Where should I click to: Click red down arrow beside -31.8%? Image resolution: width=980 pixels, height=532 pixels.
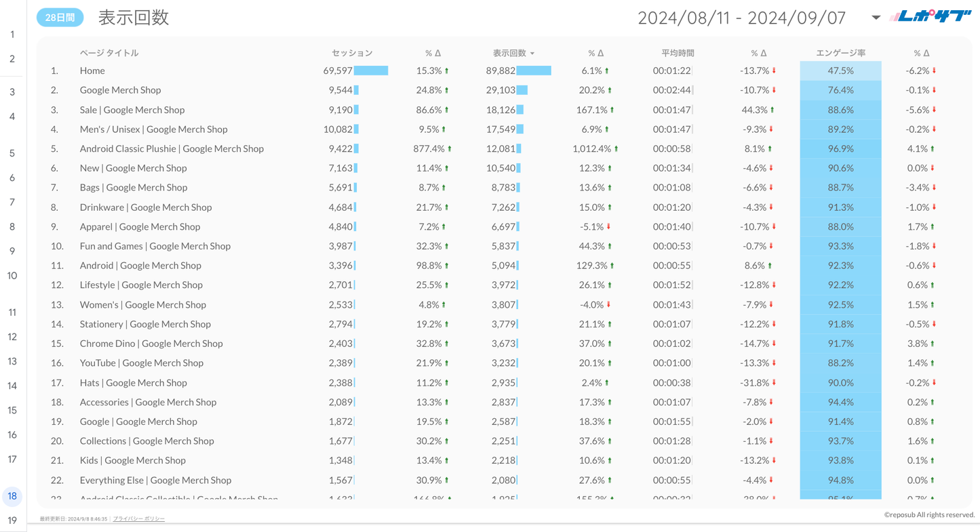(774, 383)
